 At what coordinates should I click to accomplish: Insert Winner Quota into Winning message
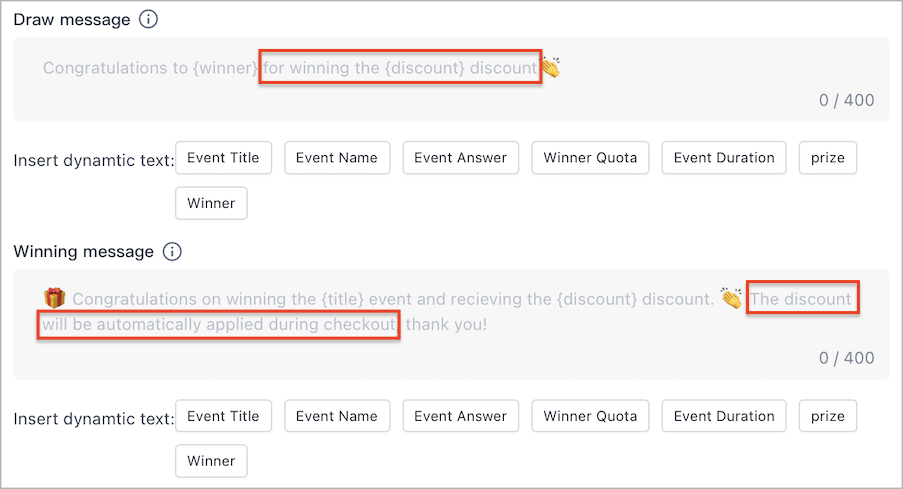click(590, 416)
